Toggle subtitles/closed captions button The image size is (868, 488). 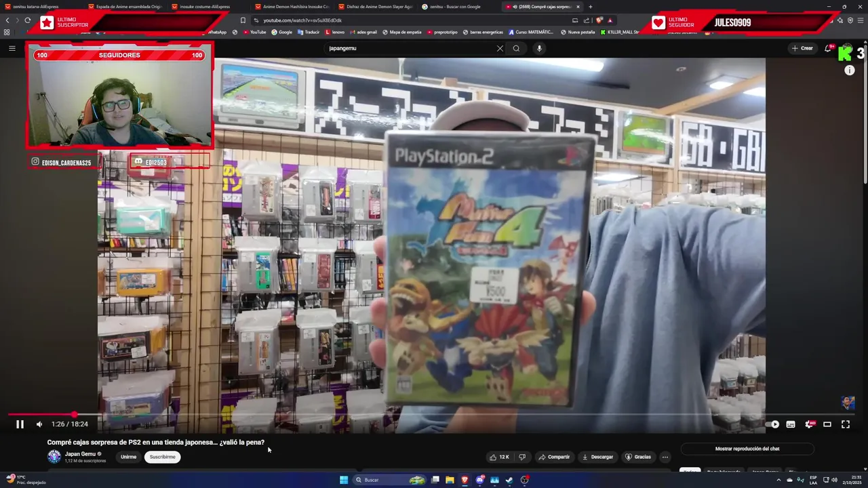791,424
